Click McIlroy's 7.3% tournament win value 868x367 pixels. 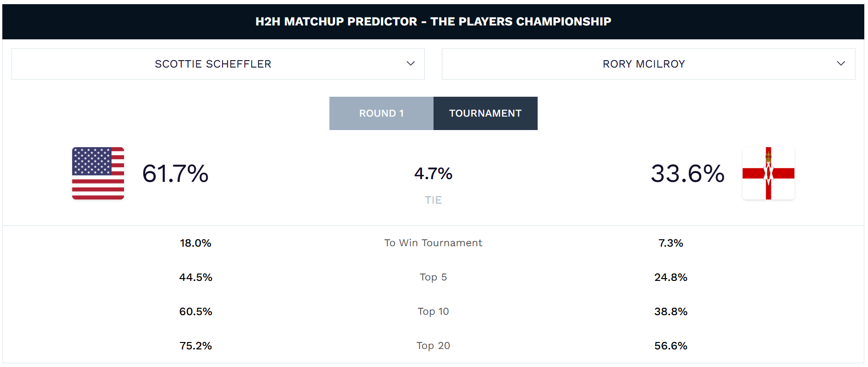pos(670,243)
